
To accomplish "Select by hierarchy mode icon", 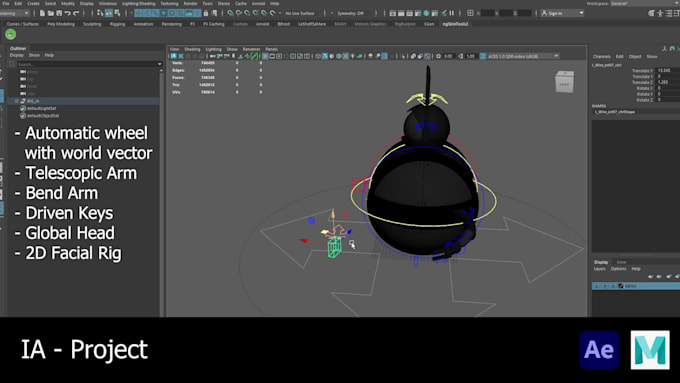I will pyautogui.click(x=100, y=13).
